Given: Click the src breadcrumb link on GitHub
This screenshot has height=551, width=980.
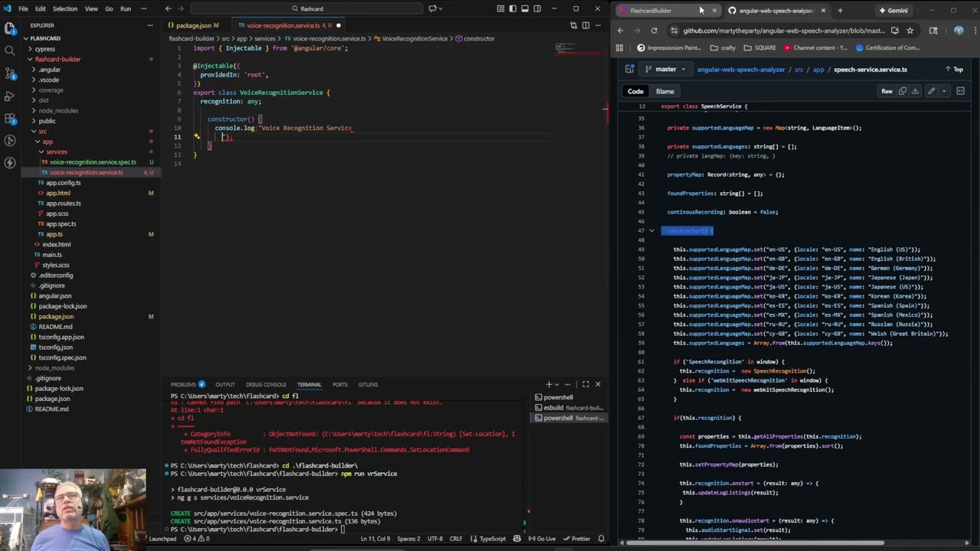Looking at the screenshot, I should 799,69.
